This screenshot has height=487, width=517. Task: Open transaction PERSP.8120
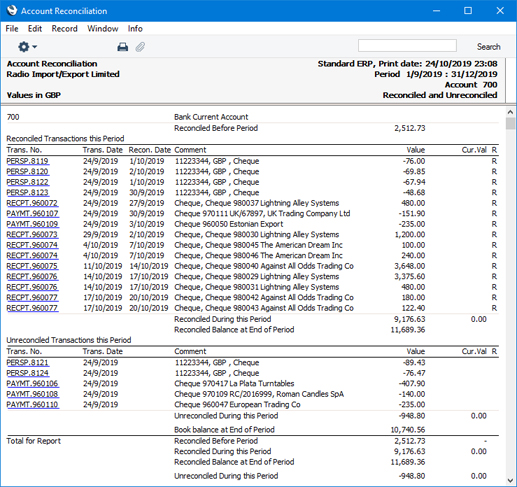click(x=27, y=172)
